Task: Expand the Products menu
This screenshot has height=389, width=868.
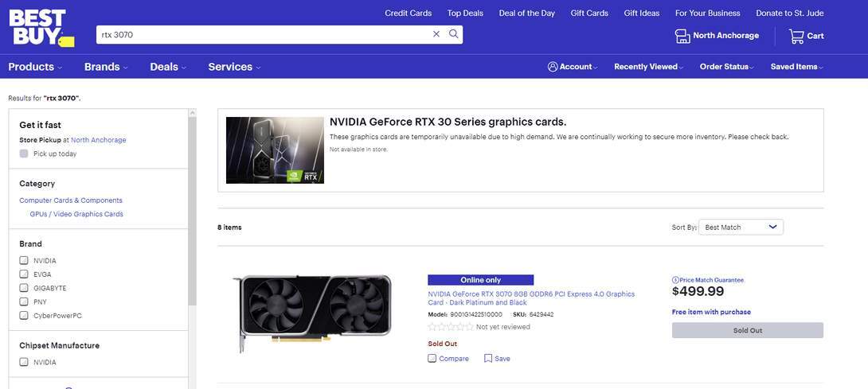Action: click(x=35, y=67)
